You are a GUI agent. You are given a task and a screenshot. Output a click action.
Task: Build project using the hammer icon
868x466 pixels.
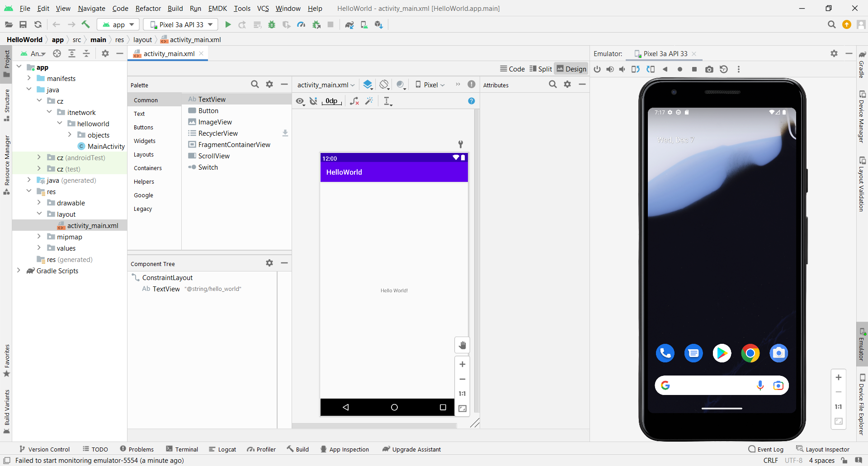tap(85, 24)
